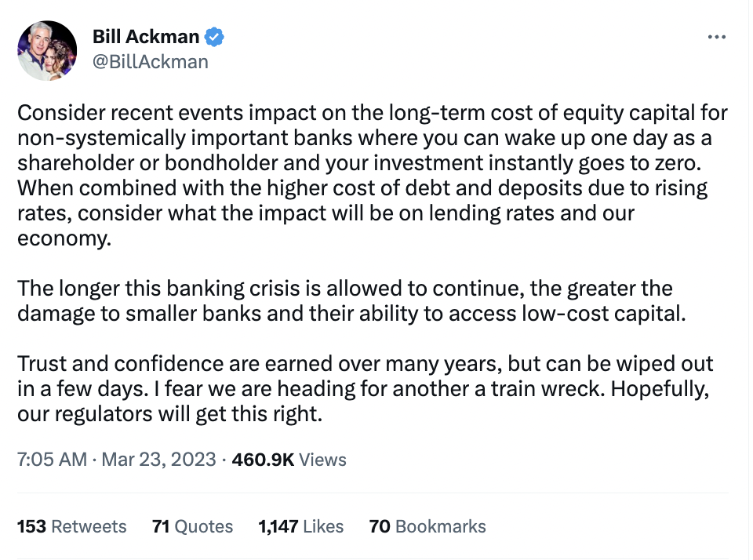
Task: View the 153 Retweets list
Action: coord(71,526)
